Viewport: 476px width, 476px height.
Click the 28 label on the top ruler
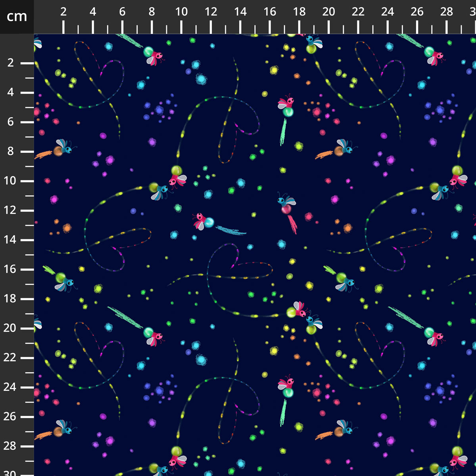pos(447,12)
